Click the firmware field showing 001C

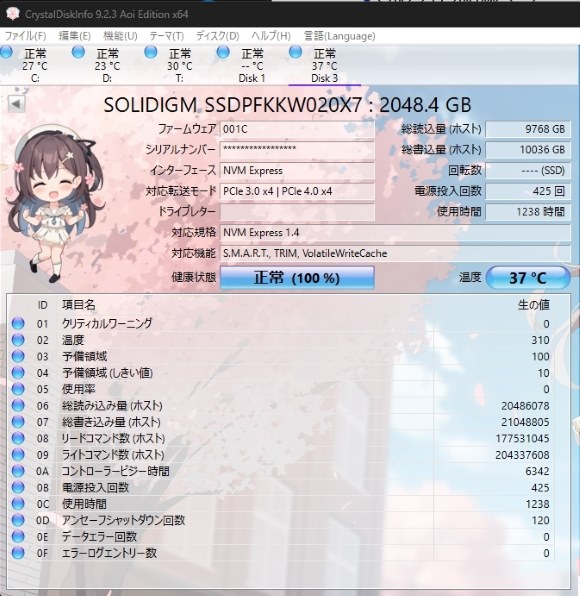(x=297, y=129)
